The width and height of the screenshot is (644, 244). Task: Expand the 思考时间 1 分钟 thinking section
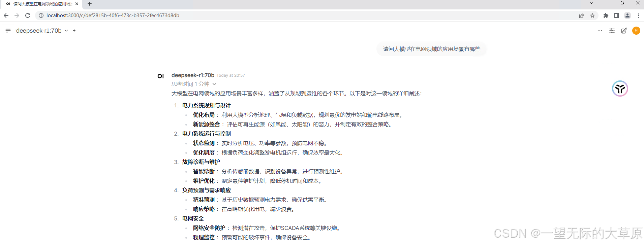(194, 84)
